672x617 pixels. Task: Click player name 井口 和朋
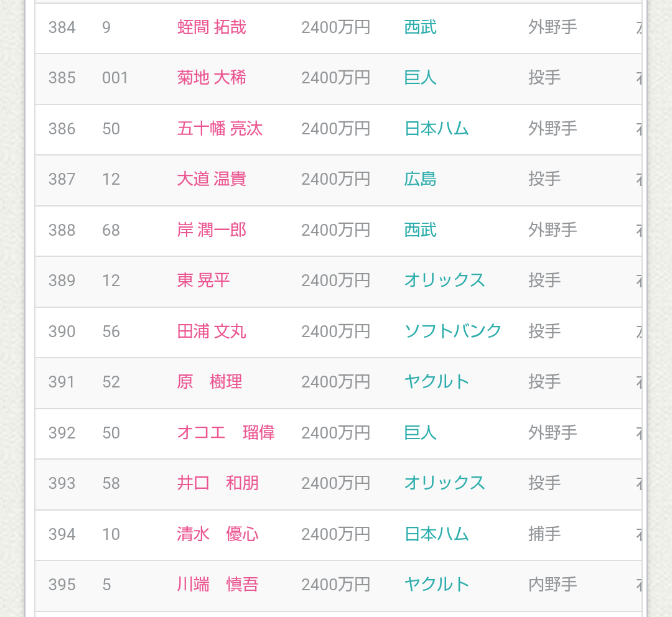click(x=218, y=483)
